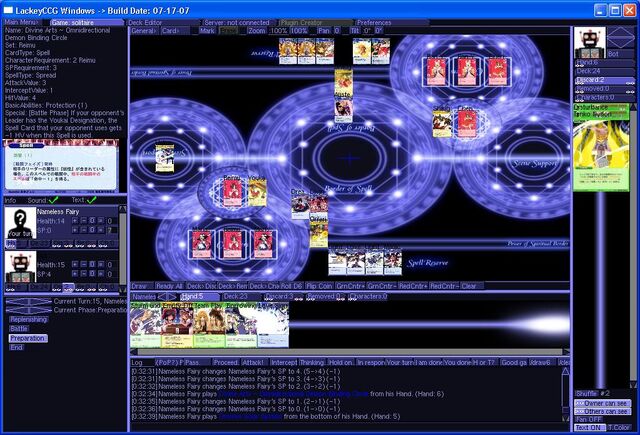The image size is (640, 435).
Task: Select the Deck:23 zone tab
Action: click(x=241, y=297)
